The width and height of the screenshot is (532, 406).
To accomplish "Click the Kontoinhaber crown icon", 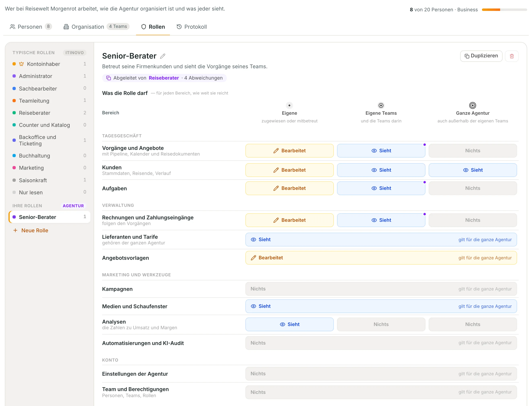I will pos(21,64).
